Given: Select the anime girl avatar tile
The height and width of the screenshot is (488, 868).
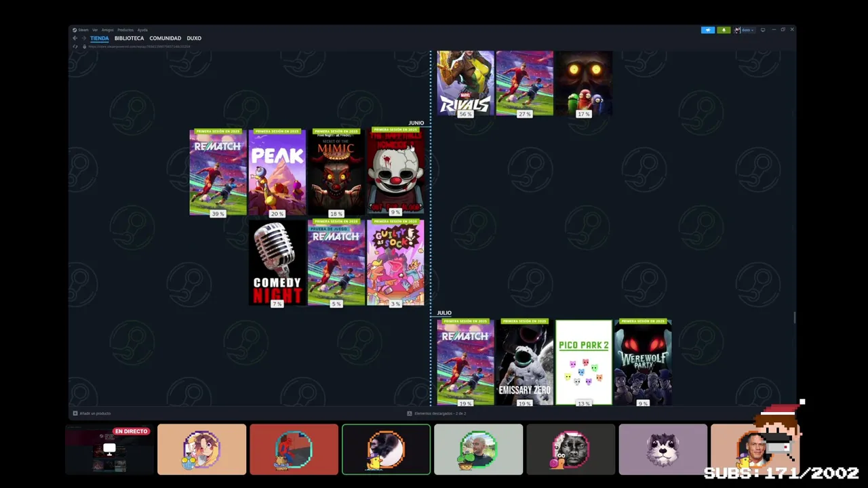Looking at the screenshot, I should [201, 449].
